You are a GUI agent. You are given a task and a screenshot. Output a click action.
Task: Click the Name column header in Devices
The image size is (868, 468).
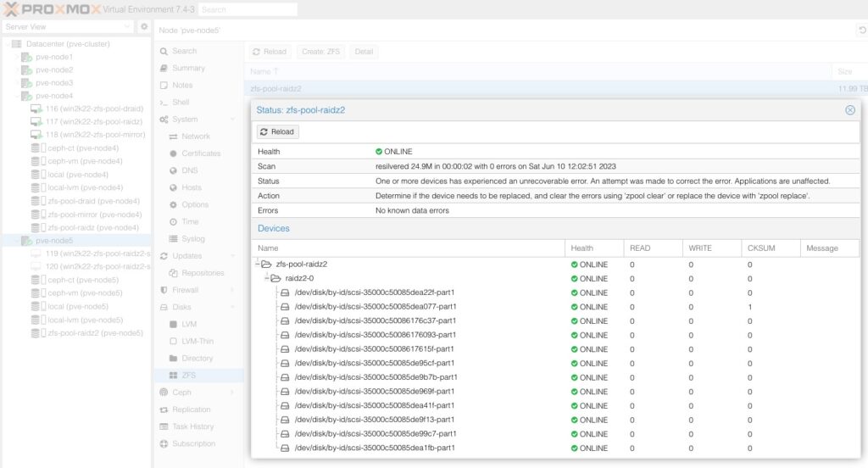point(408,248)
